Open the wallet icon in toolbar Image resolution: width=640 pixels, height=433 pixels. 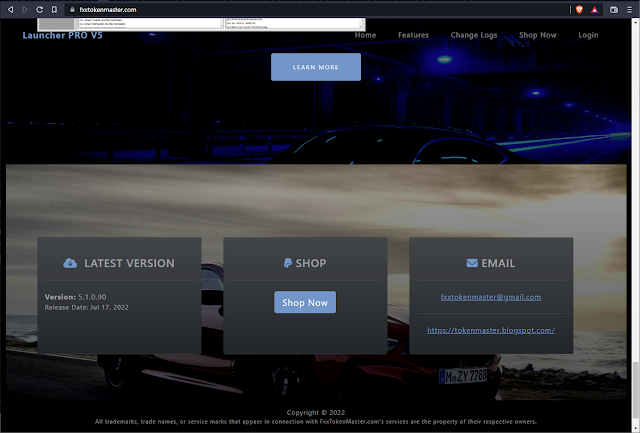[x=614, y=9]
